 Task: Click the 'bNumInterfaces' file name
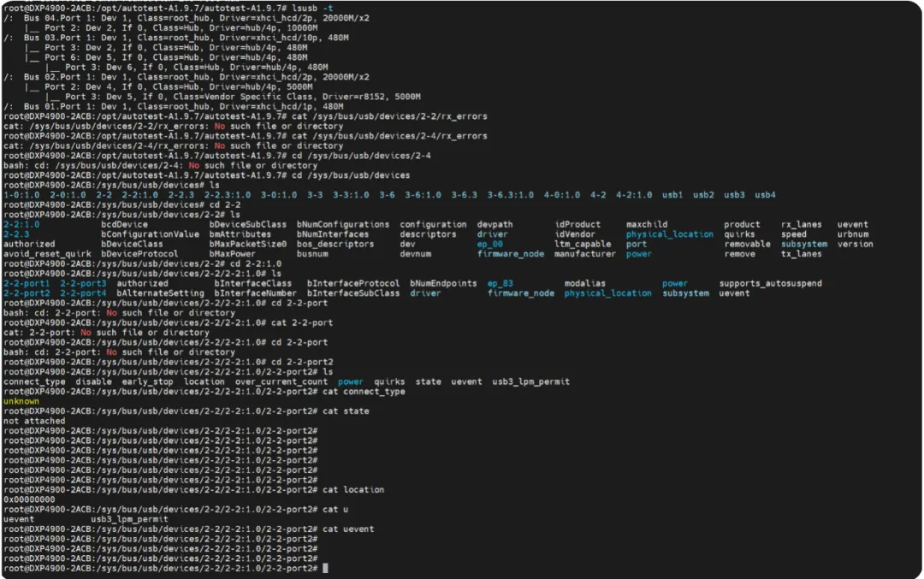coord(333,234)
